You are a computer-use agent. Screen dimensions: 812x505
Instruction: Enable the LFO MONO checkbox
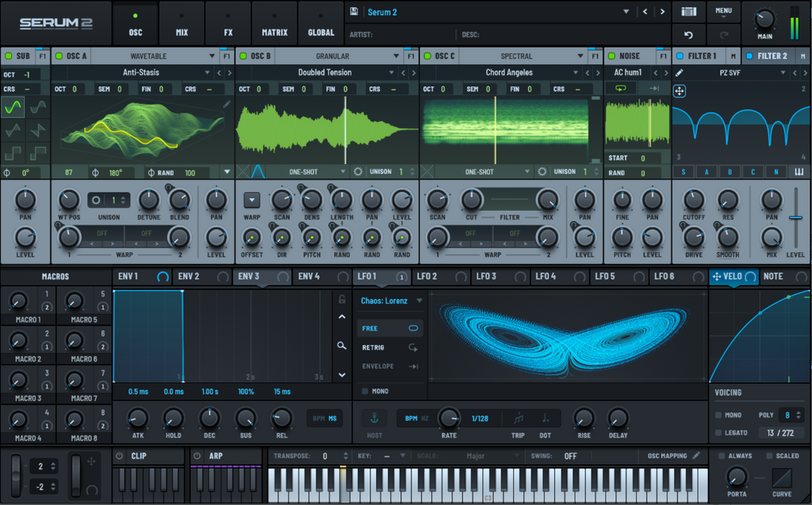tap(365, 391)
